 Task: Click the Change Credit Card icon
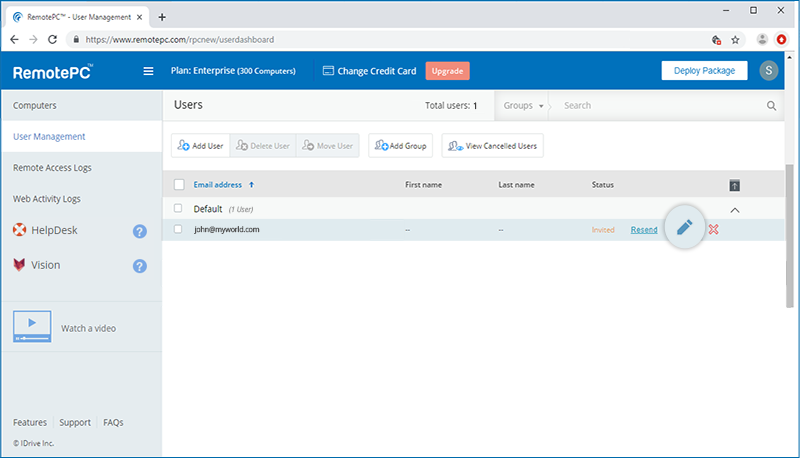click(x=328, y=70)
